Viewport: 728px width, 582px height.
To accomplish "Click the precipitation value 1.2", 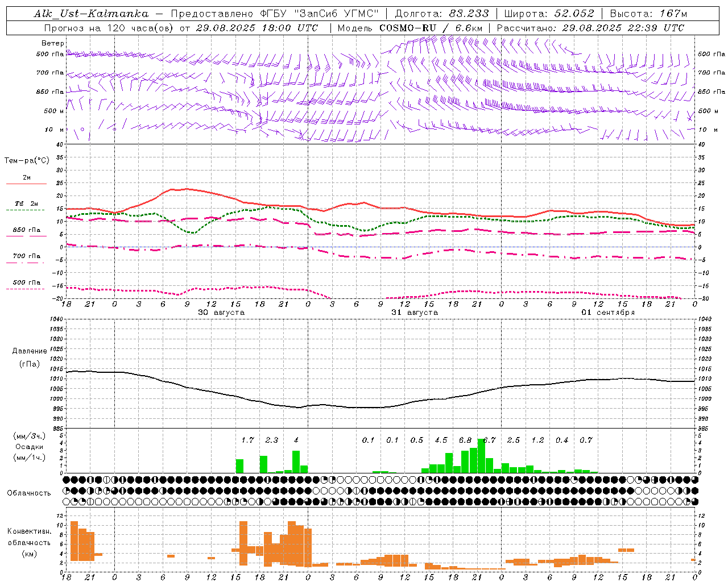I will tap(537, 440).
